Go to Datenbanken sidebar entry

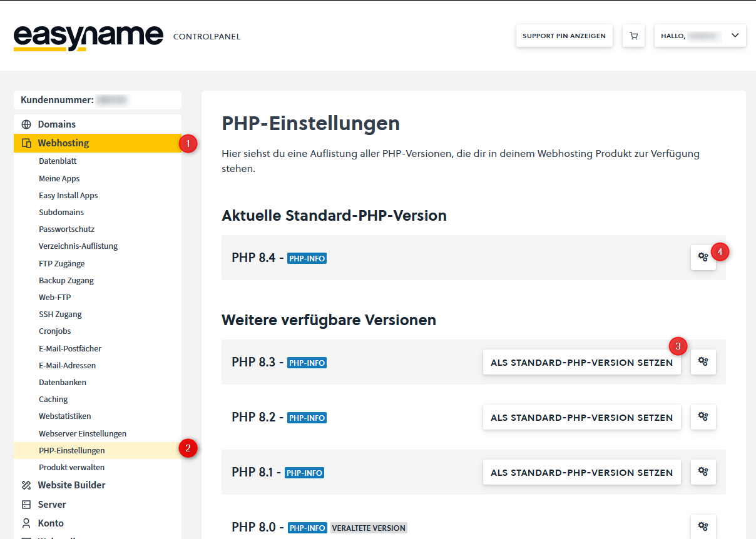pos(63,382)
